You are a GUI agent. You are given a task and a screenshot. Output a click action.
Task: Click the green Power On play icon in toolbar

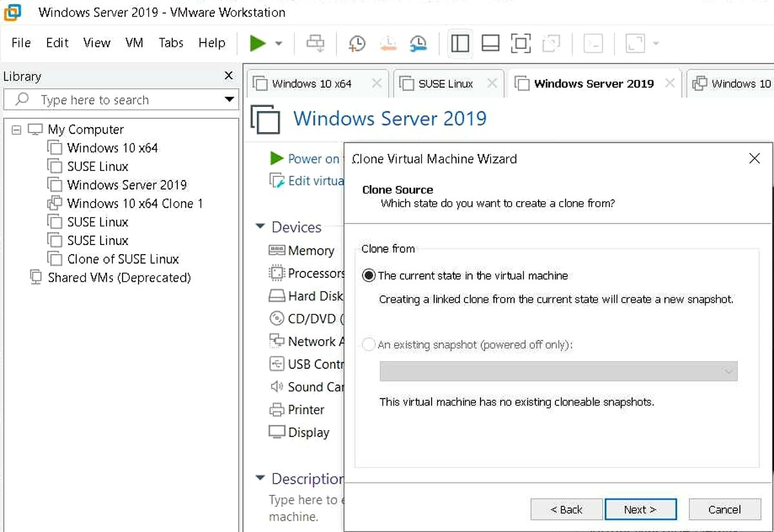click(x=258, y=43)
